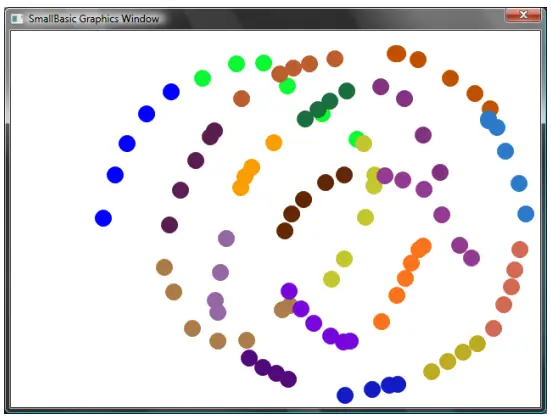The height and width of the screenshot is (417, 551).
Task: Click the leftmost mustard-yellow dot
Action: tap(432, 371)
